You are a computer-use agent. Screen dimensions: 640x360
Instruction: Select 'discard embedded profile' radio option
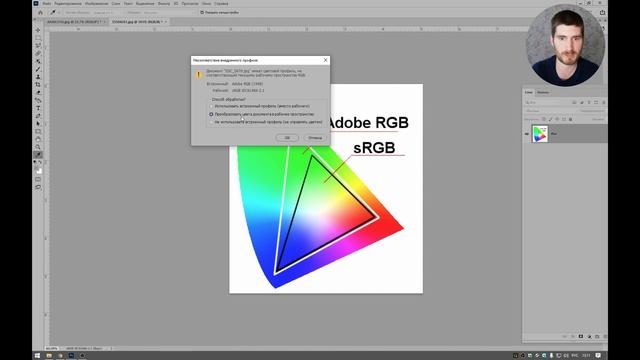(211, 122)
